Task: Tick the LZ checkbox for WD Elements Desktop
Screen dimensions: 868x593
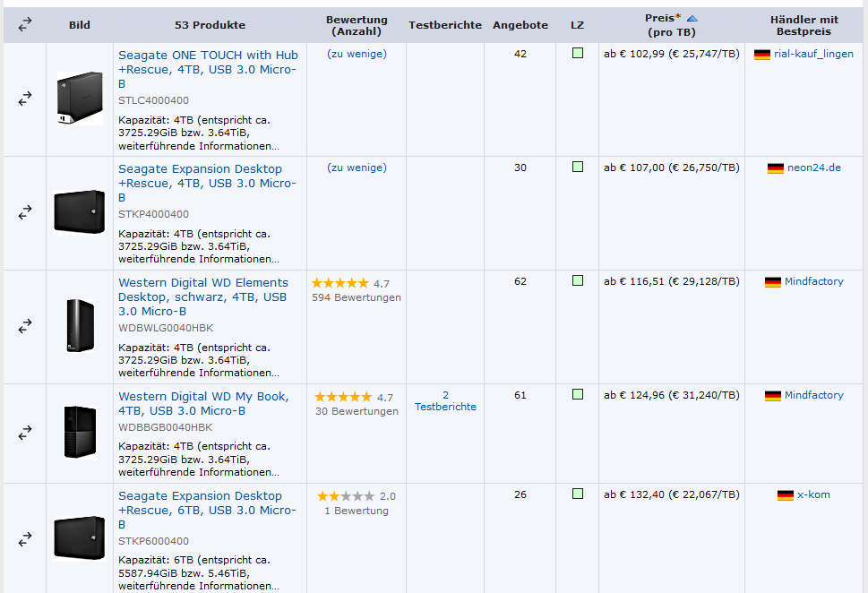Action: click(x=578, y=280)
